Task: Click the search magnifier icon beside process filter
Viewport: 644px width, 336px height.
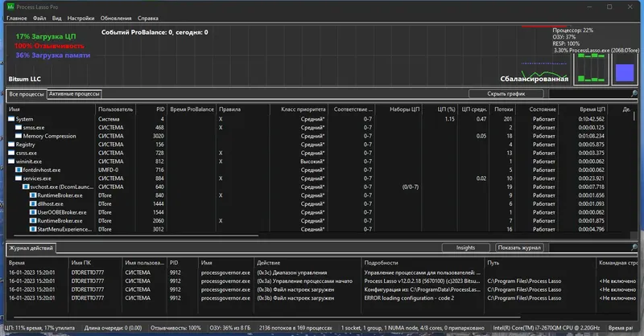Action: pos(634,94)
